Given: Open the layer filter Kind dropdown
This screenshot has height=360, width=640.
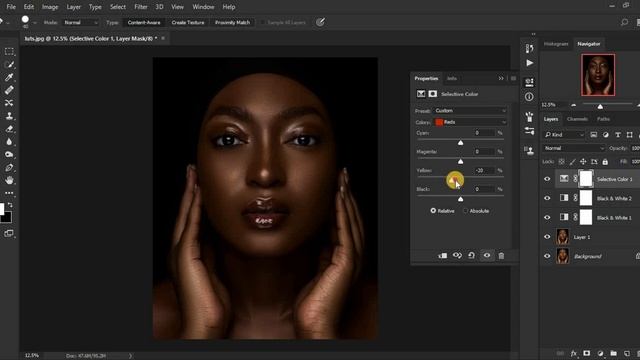Looking at the screenshot, I should coord(564,135).
